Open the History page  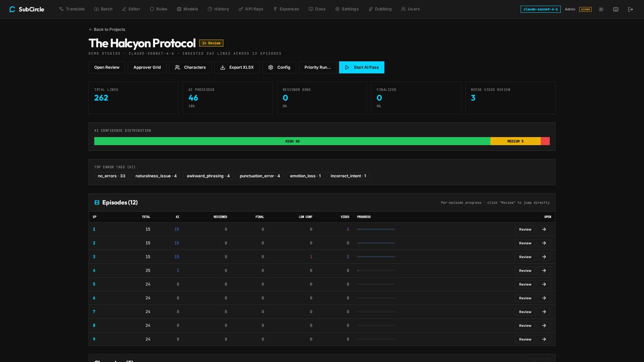coord(218,9)
